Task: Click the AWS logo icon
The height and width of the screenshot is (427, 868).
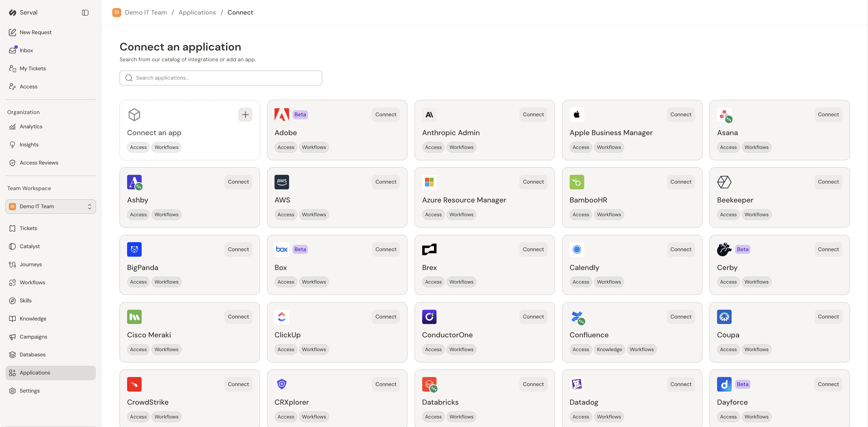Action: [282, 182]
